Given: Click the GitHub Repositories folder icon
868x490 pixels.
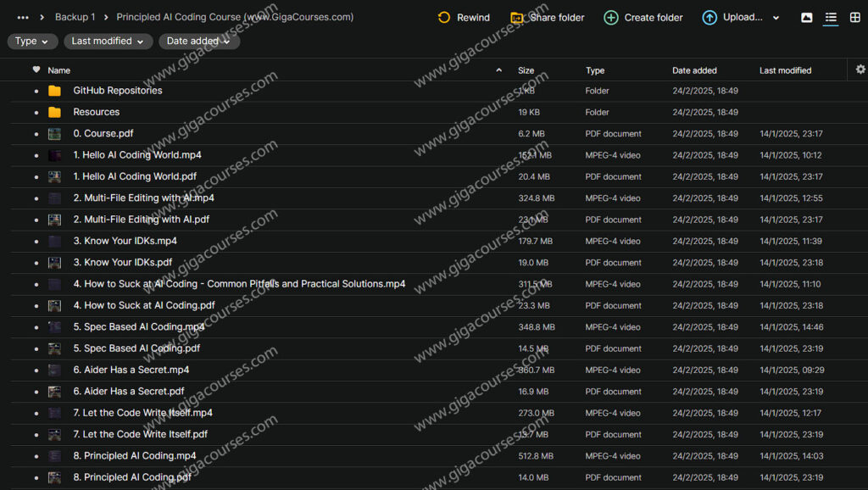Looking at the screenshot, I should [55, 91].
